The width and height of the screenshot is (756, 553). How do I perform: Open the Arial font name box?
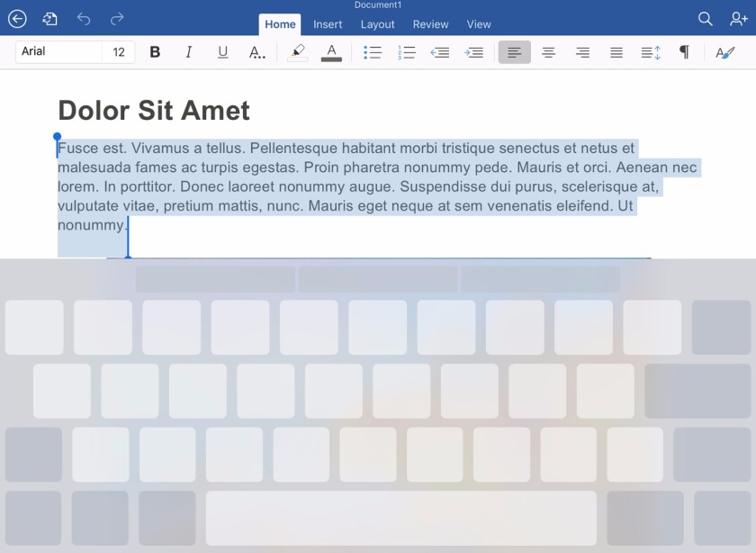point(58,51)
